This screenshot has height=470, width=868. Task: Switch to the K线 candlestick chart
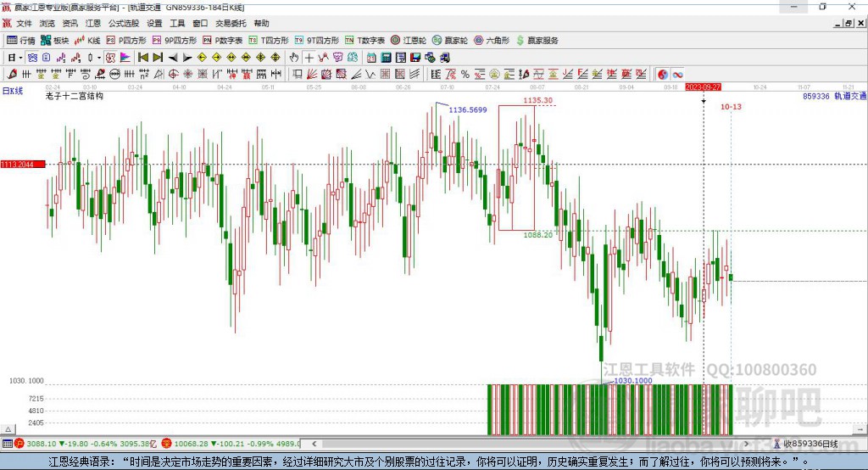tap(87, 40)
